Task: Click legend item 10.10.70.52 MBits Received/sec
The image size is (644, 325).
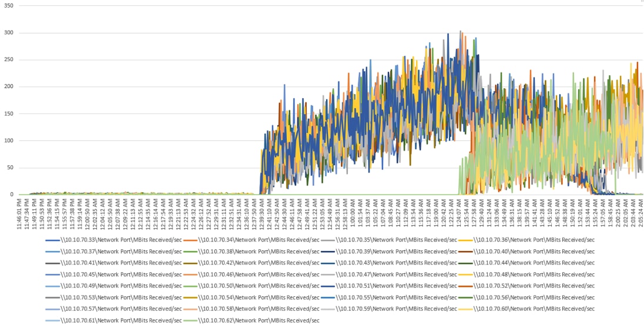Action: 527,286
